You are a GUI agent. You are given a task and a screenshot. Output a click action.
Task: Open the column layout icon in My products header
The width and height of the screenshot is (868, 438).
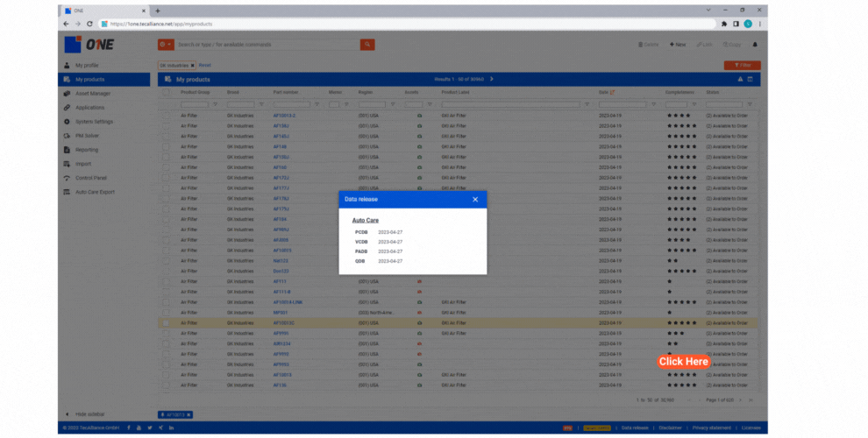(x=751, y=79)
